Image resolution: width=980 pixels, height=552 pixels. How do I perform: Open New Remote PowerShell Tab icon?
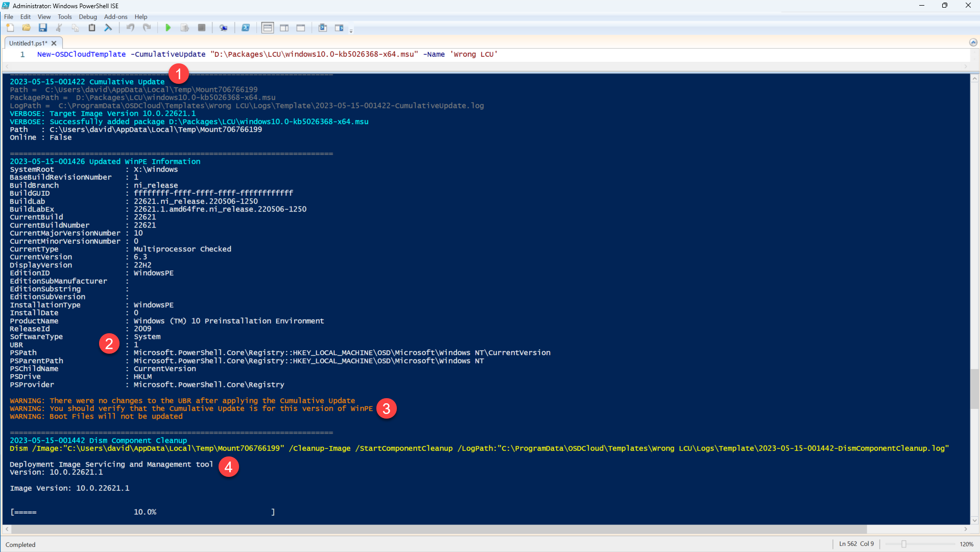click(223, 28)
